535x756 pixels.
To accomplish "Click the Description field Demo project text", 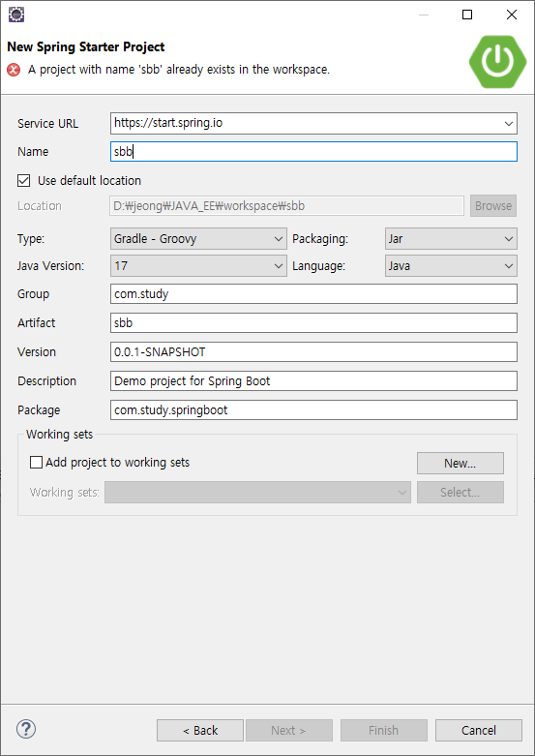I will (313, 380).
